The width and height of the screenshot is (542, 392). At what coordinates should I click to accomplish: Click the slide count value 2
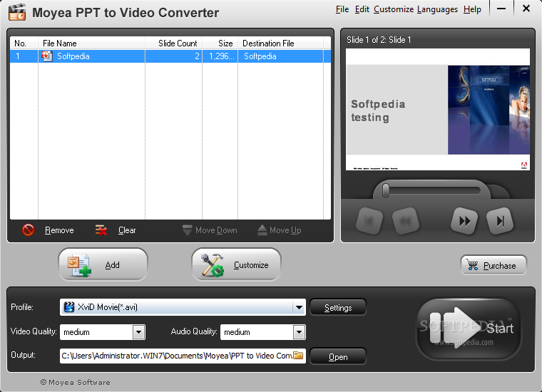[197, 56]
